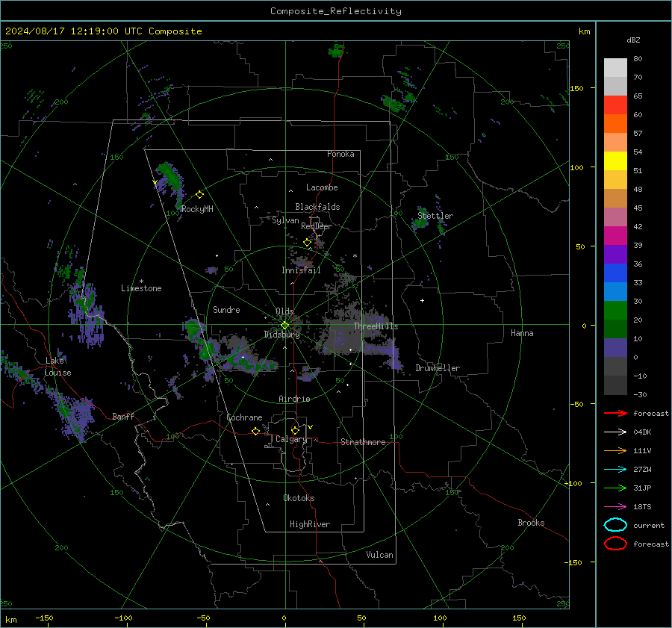Screen dimensions: 672x628
Task: Select the magenta 39–42 dBZ swatch
Action: (615, 235)
